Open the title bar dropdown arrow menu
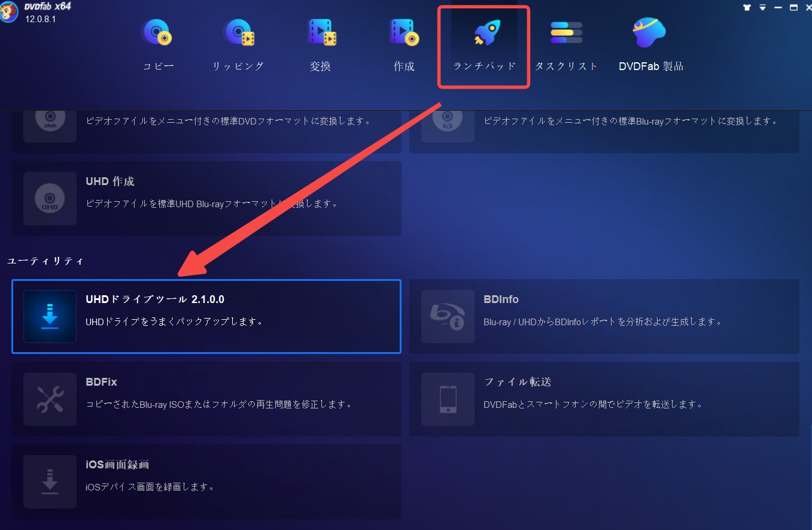This screenshot has height=530, width=812. pos(762,8)
